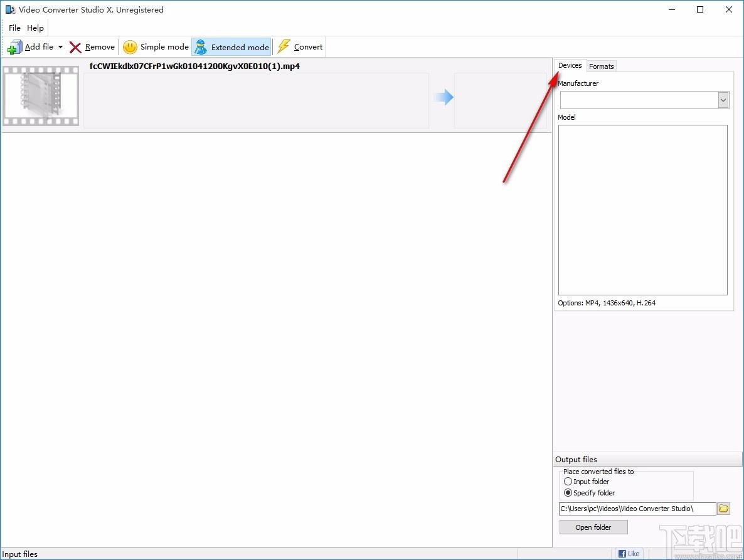Image resolution: width=744 pixels, height=560 pixels.
Task: Click the browse folder icon
Action: [723, 509]
